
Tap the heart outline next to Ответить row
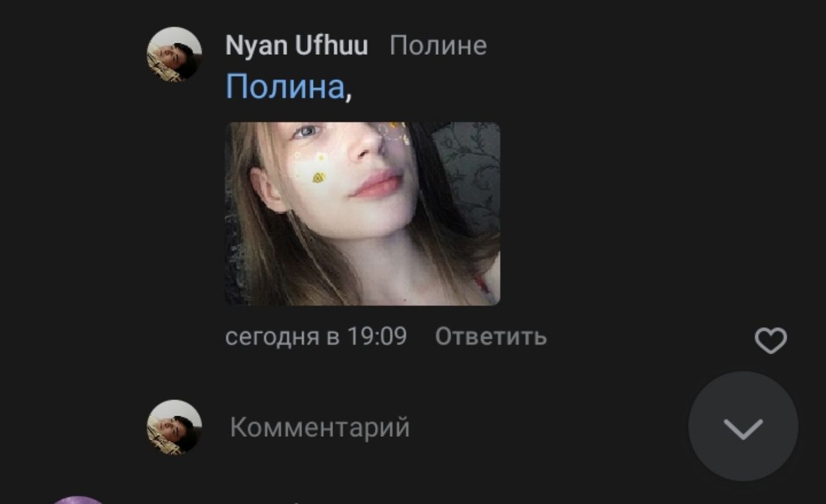click(x=771, y=341)
